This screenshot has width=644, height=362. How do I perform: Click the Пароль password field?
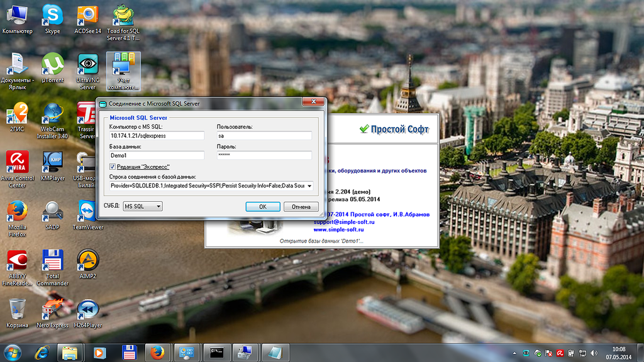coord(264,155)
